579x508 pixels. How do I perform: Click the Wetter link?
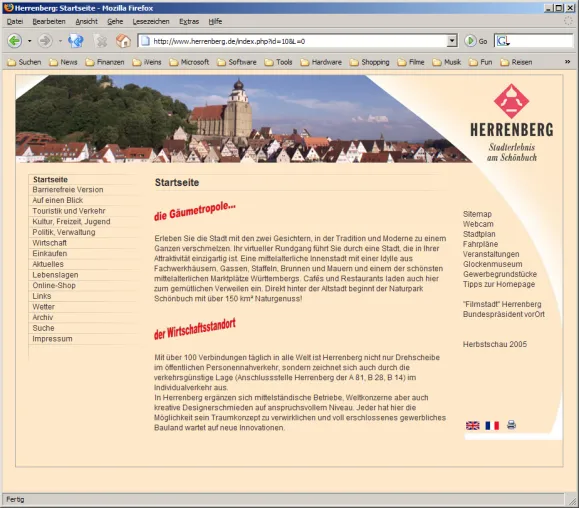[43, 307]
